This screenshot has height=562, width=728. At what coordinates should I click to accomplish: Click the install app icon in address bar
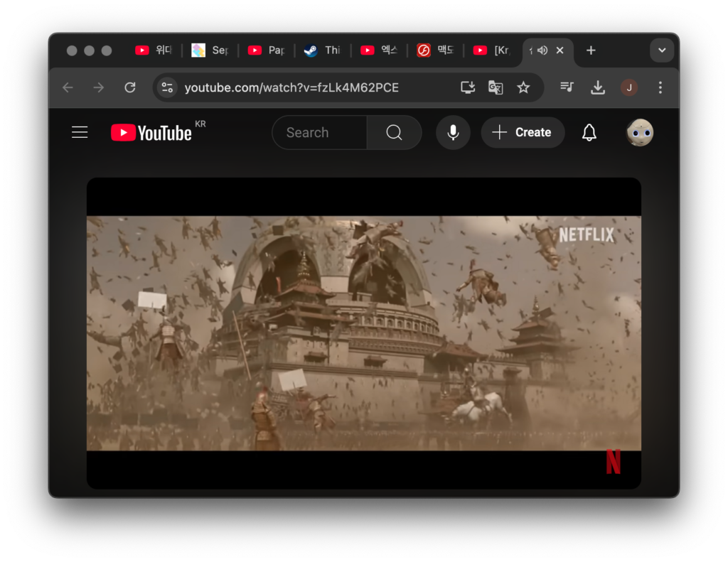[468, 87]
